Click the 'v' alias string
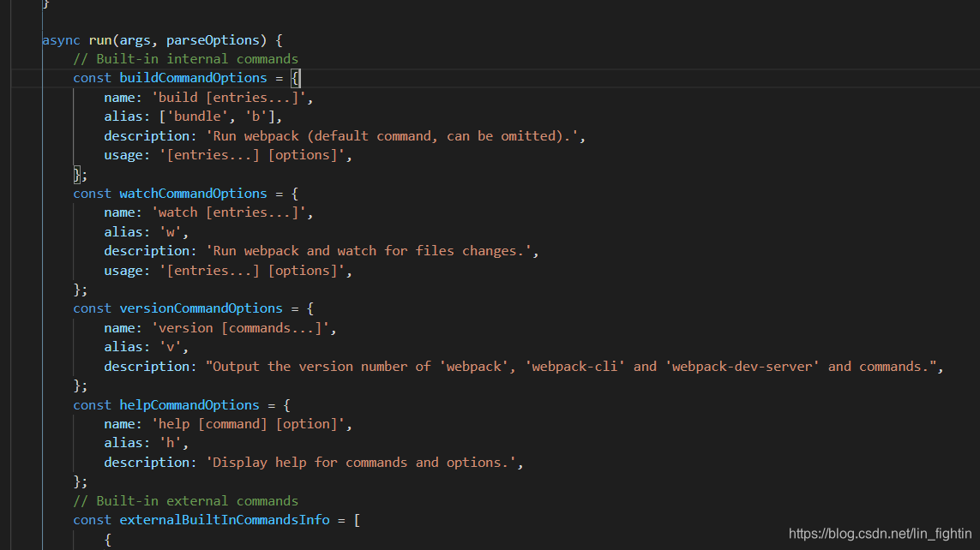The height and width of the screenshot is (550, 980). point(171,346)
